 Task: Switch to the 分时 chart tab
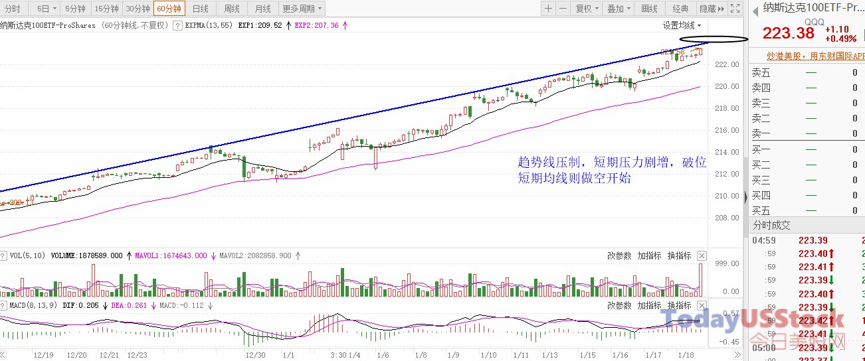click(13, 8)
